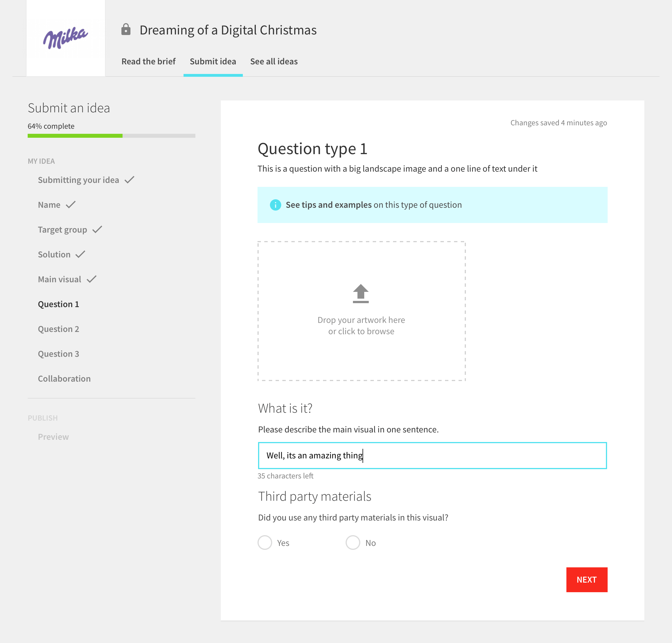
Task: Select the Yes radio button
Action: click(265, 543)
